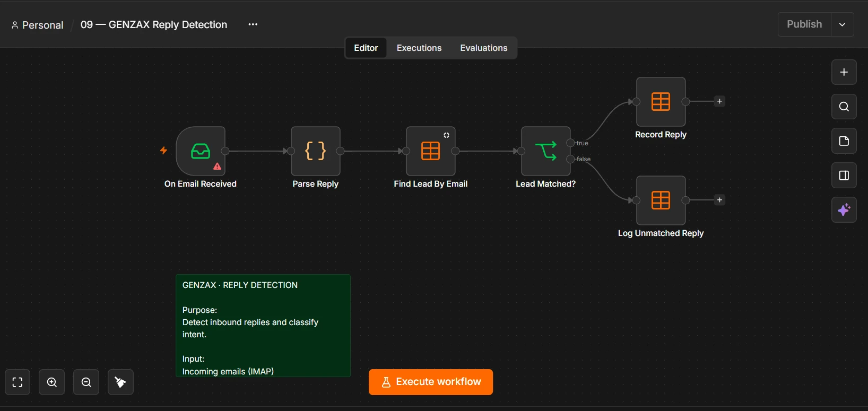The image size is (868, 411).
Task: Open the AI assistant sparkle button
Action: [844, 210]
